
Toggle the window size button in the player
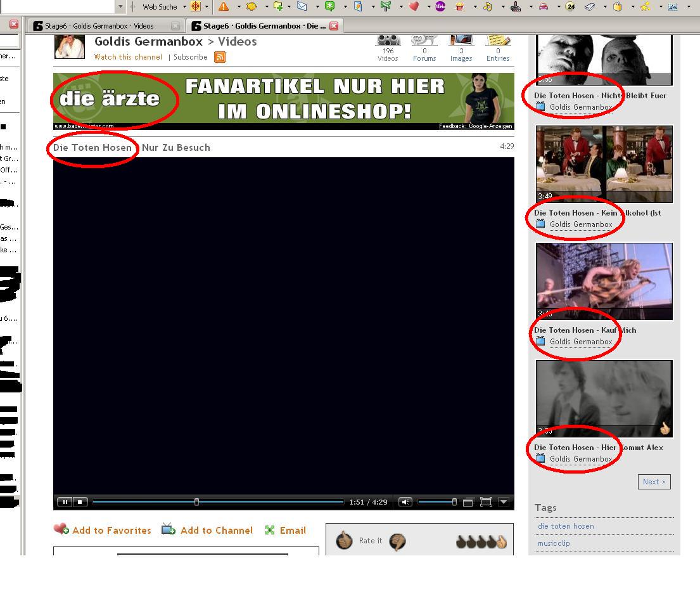(468, 503)
